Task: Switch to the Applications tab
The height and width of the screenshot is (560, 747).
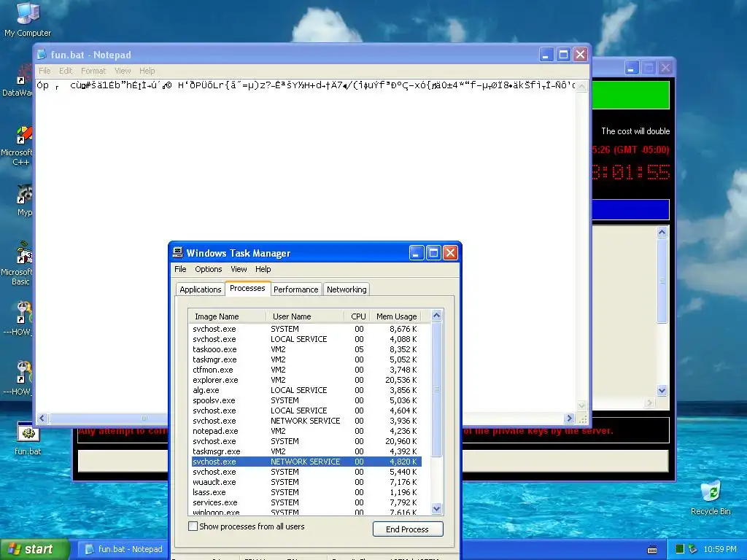Action: 200,289
